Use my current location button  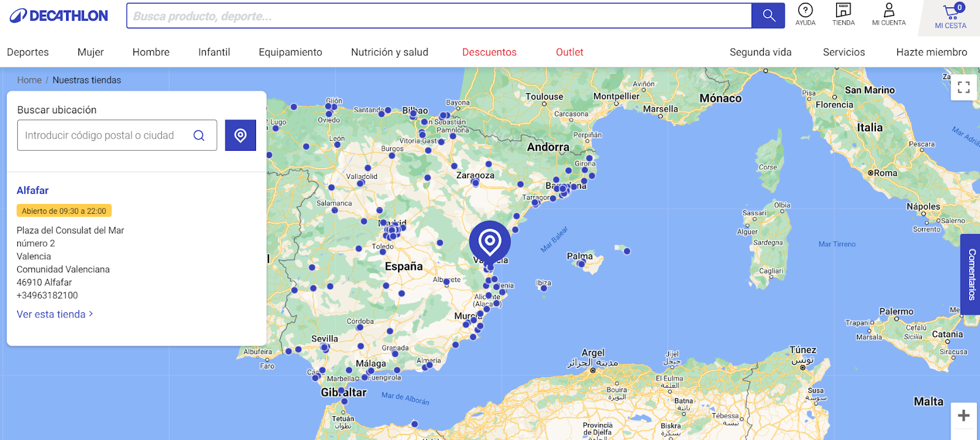pos(240,135)
